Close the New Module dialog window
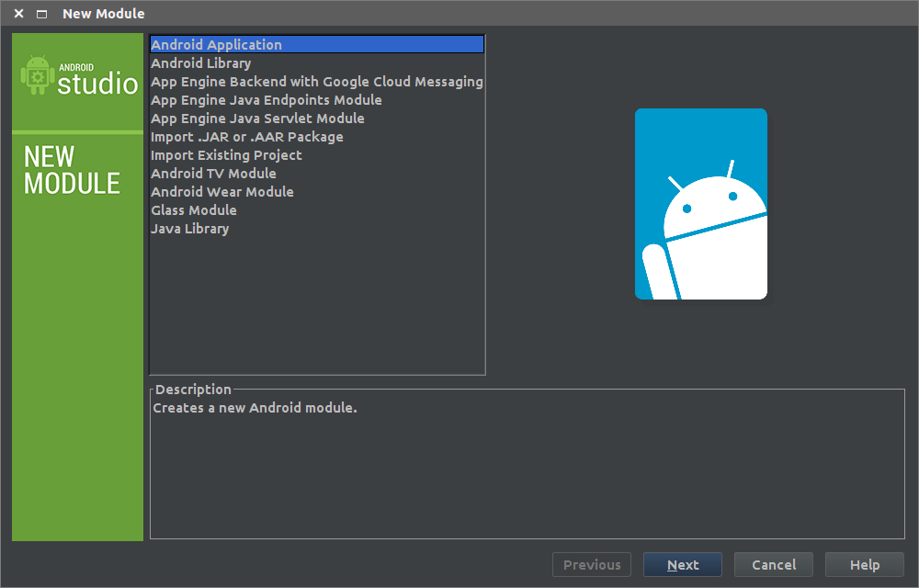This screenshot has height=588, width=919. click(18, 14)
